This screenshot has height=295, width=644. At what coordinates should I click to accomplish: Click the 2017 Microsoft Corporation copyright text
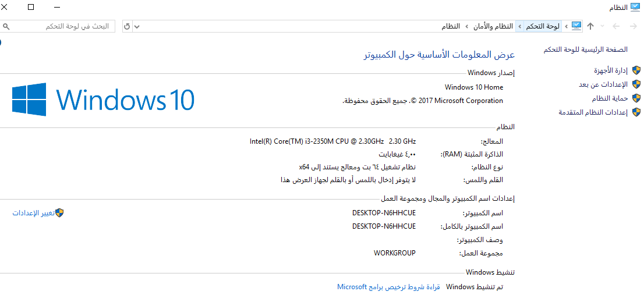[x=423, y=101]
